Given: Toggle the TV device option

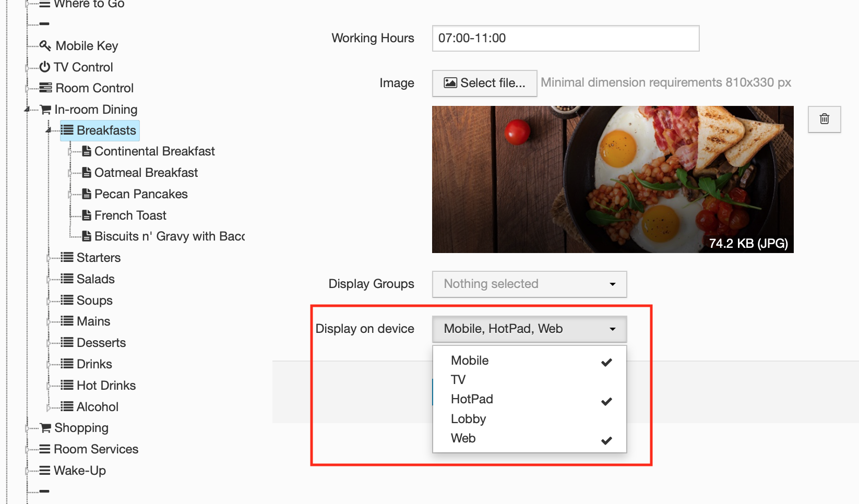Looking at the screenshot, I should (530, 380).
